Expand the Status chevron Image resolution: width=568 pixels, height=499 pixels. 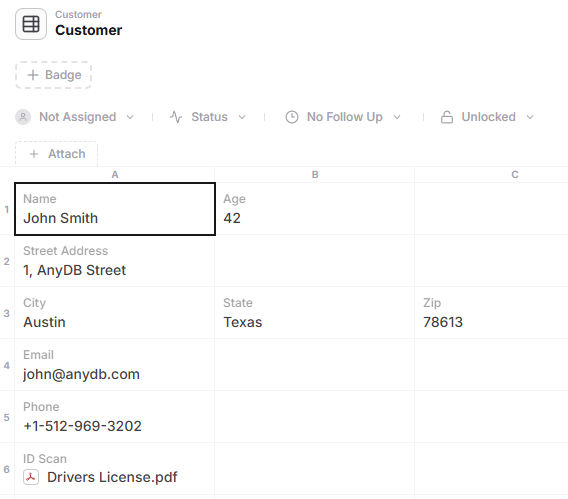tap(242, 117)
